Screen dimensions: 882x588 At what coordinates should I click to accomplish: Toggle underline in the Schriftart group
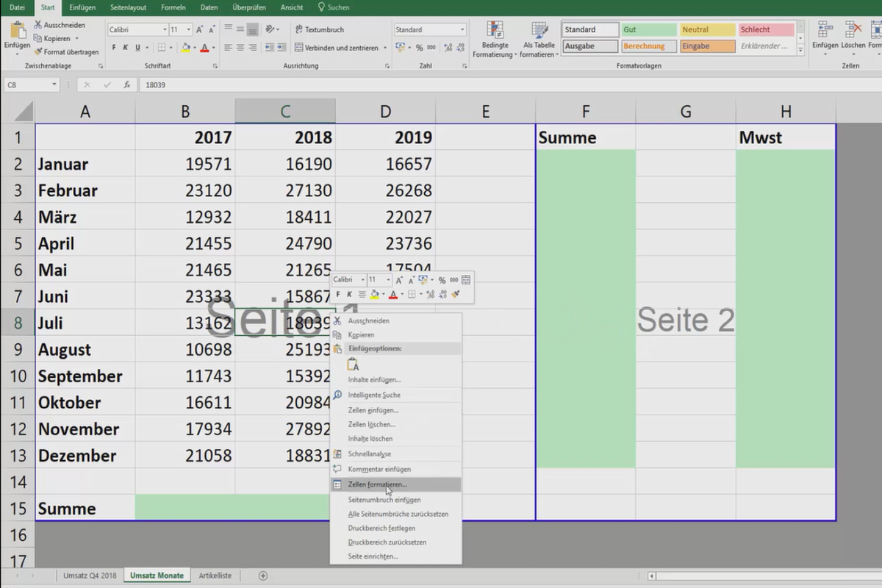[x=137, y=46]
